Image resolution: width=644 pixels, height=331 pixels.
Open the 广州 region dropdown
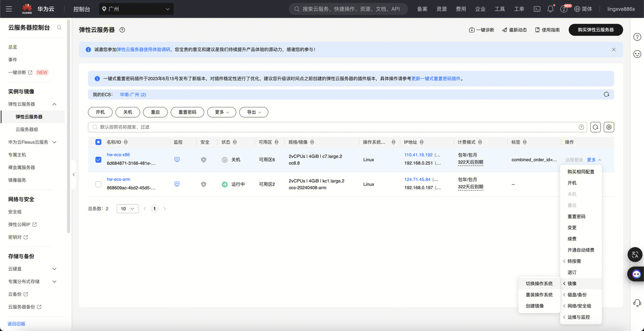tap(137, 9)
